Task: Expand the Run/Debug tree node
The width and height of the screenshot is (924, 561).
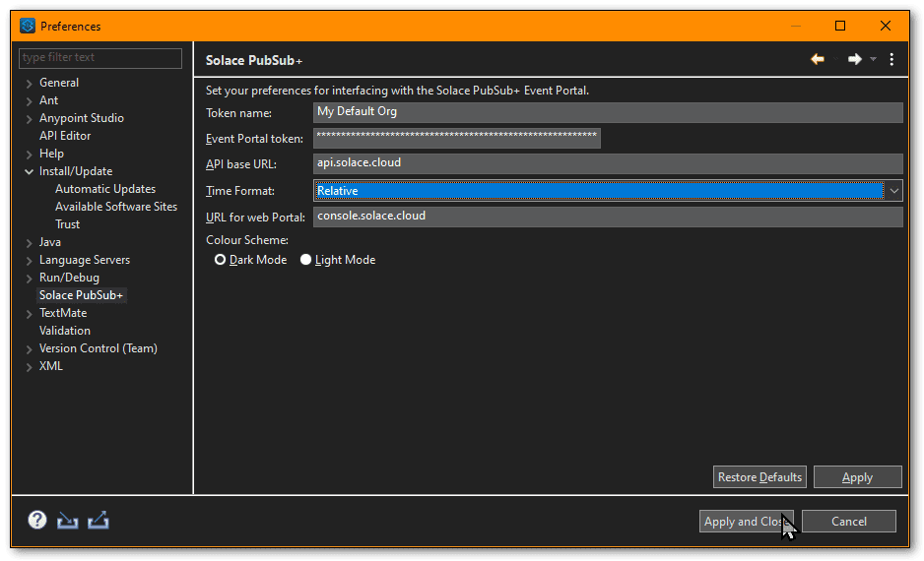Action: click(x=29, y=278)
